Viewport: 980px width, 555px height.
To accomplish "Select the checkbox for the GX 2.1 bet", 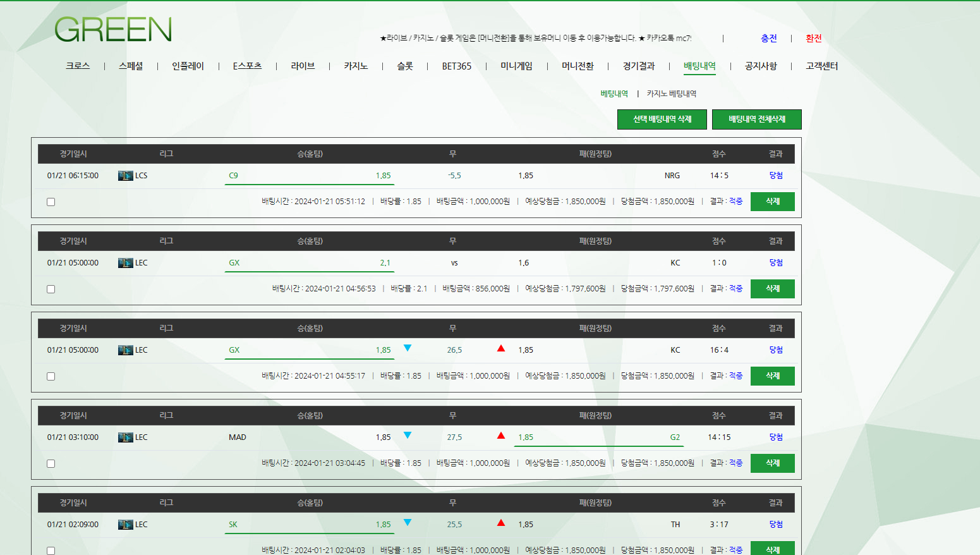I will [x=51, y=290].
